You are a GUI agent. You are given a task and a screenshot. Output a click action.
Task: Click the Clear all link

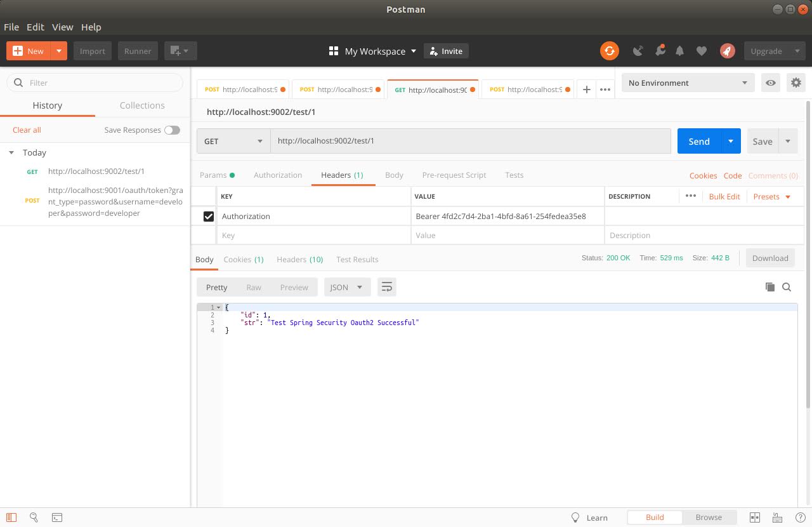pyautogui.click(x=27, y=130)
